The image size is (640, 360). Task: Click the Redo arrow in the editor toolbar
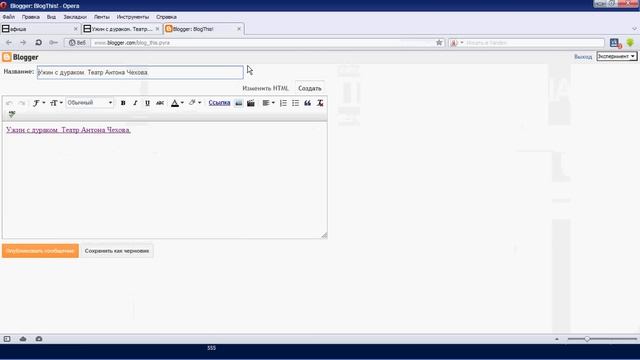(22, 103)
